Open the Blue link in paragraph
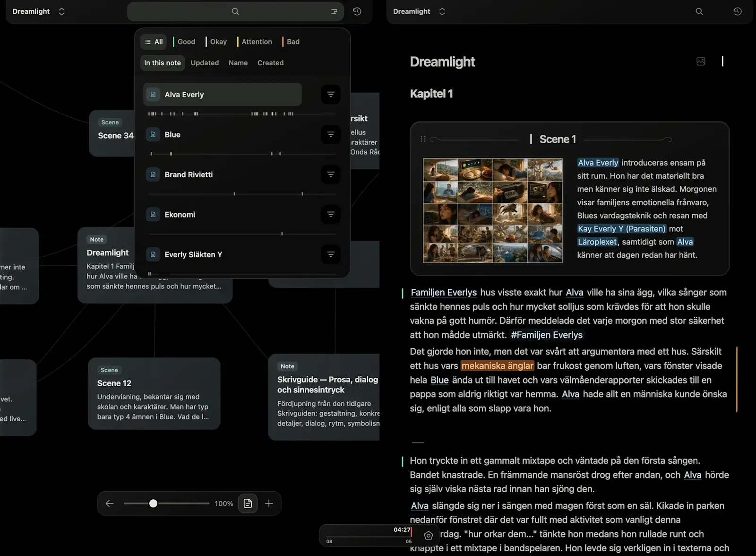756x556 pixels. (439, 380)
